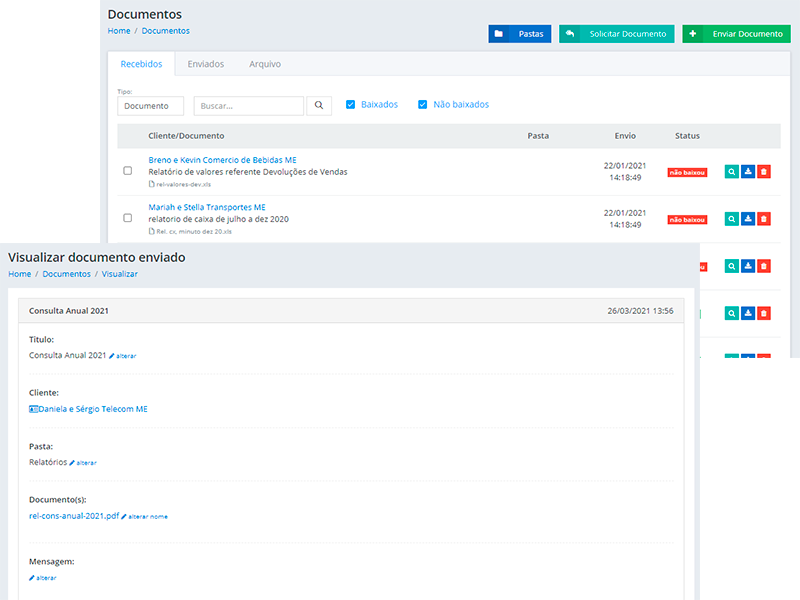The image size is (800, 600).
Task: Click the Enviar Documento button
Action: [x=736, y=34]
